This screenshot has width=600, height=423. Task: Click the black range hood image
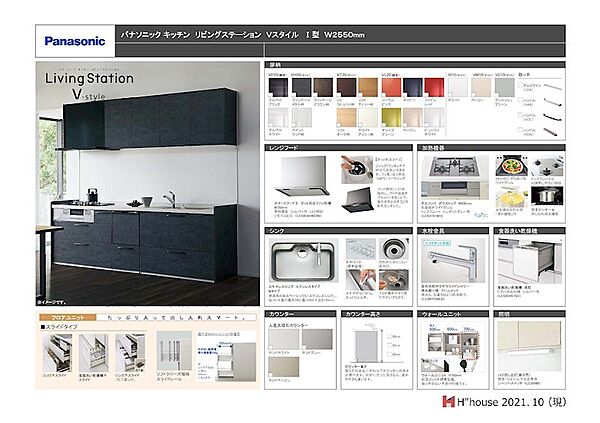(x=357, y=199)
